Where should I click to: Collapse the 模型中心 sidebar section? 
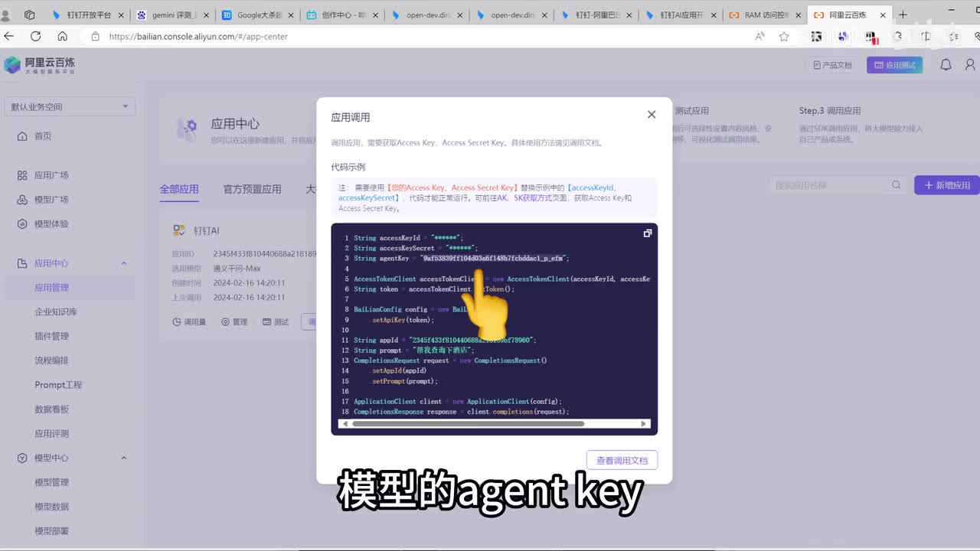[124, 458]
